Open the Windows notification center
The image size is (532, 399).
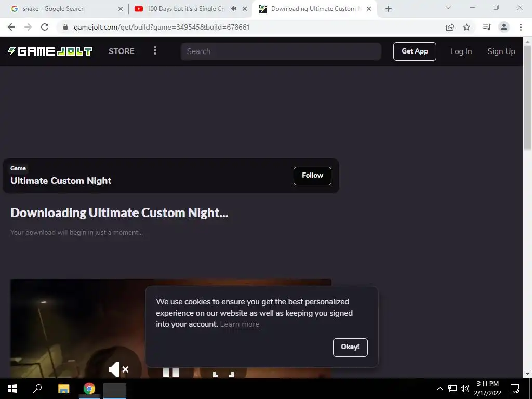click(515, 389)
